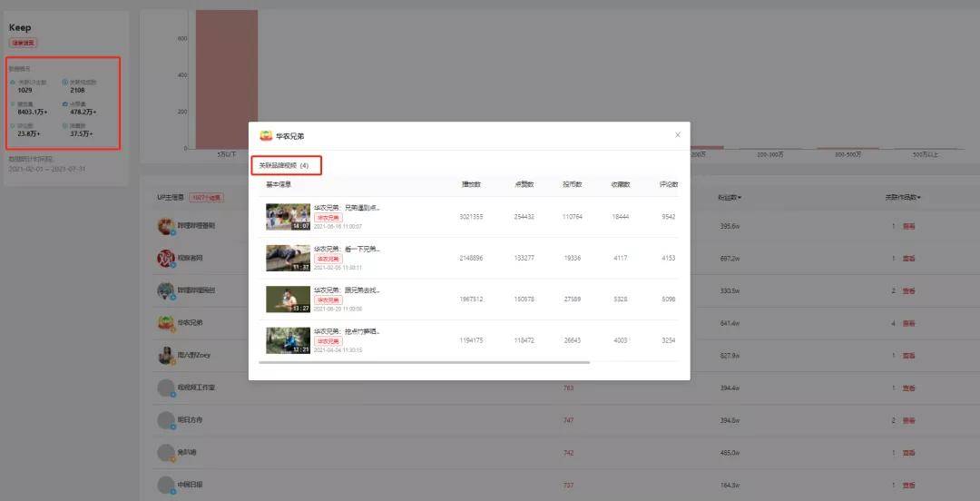
Task: Click the 播放数 column header
Action: coord(471,184)
